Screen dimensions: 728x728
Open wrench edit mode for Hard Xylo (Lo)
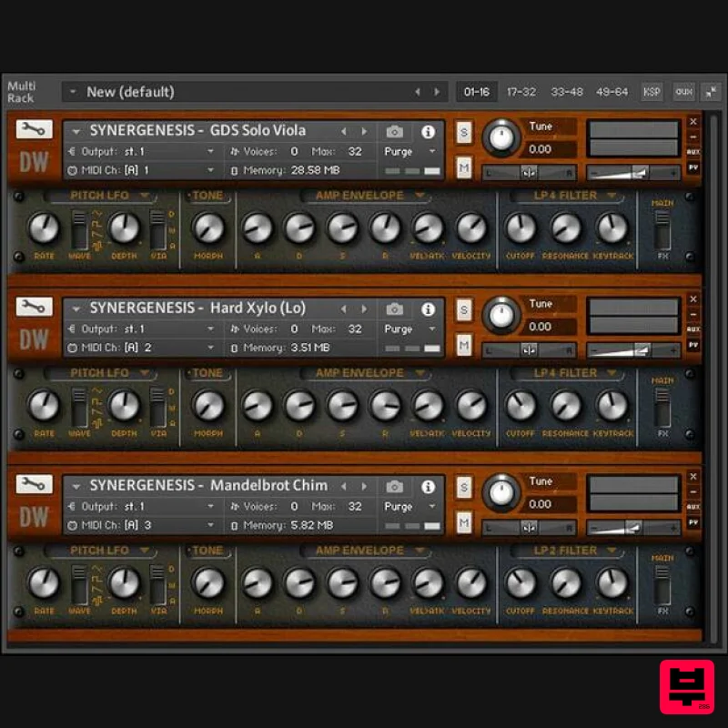point(34,307)
